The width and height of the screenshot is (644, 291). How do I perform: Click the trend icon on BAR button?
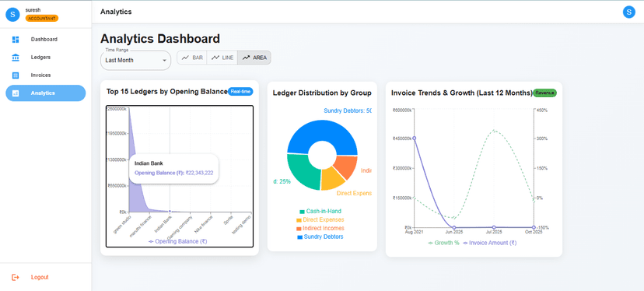185,58
